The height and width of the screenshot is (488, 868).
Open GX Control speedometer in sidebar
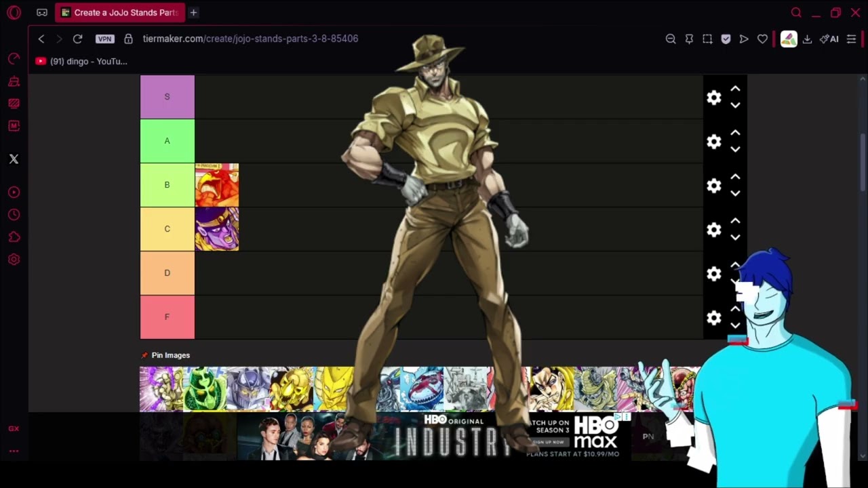[x=14, y=59]
